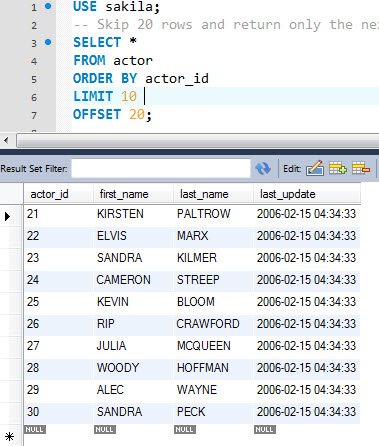Click last_update timestamp in row 28
Viewport: 379px width, 446px height.
point(307,368)
